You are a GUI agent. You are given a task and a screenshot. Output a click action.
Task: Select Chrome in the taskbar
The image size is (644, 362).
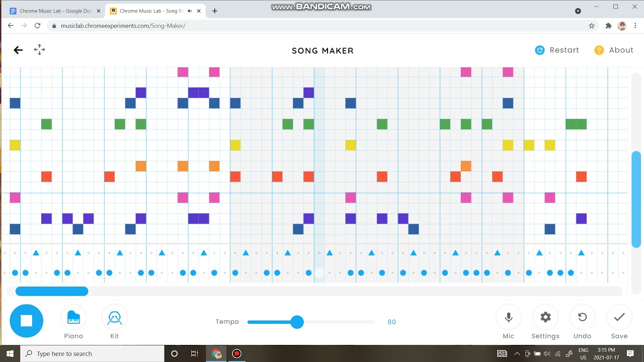click(216, 353)
